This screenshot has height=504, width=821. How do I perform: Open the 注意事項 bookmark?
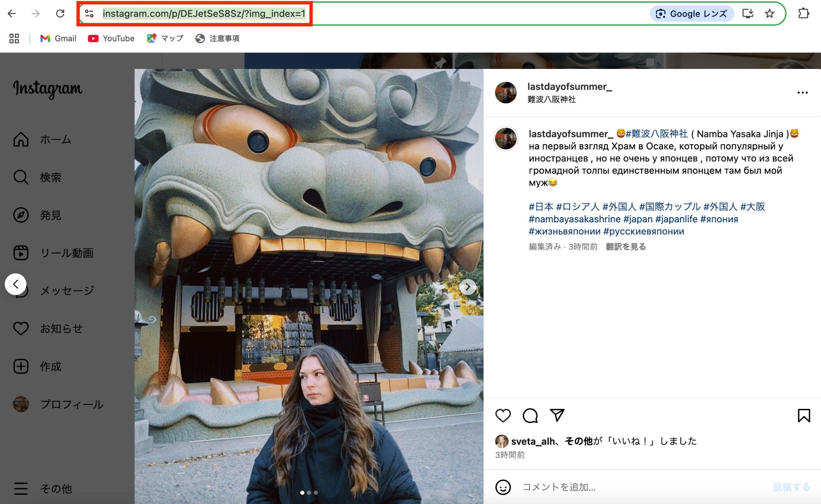point(218,38)
